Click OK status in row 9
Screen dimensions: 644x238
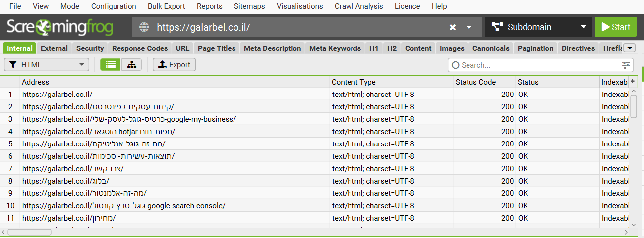click(x=557, y=193)
